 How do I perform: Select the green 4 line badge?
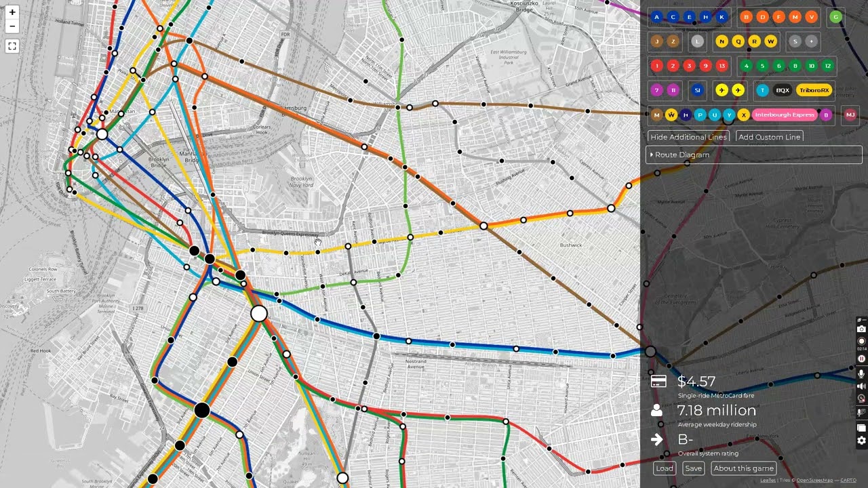pyautogui.click(x=746, y=66)
